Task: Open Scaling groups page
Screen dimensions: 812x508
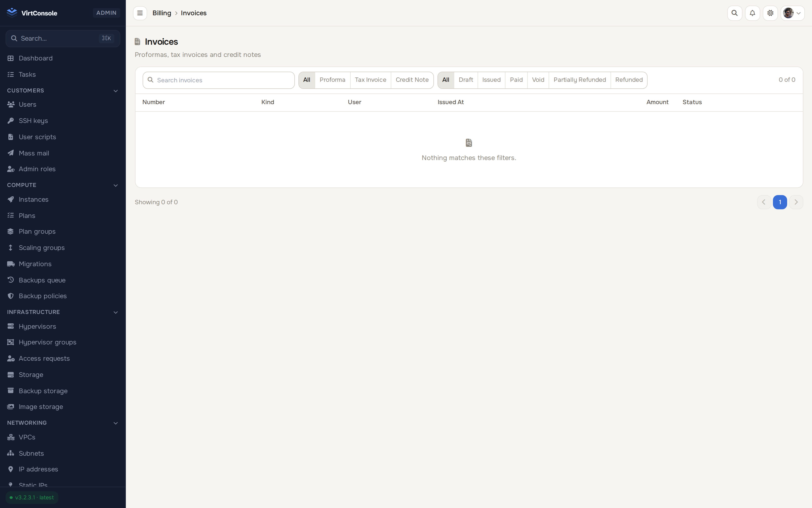Action: [63, 248]
